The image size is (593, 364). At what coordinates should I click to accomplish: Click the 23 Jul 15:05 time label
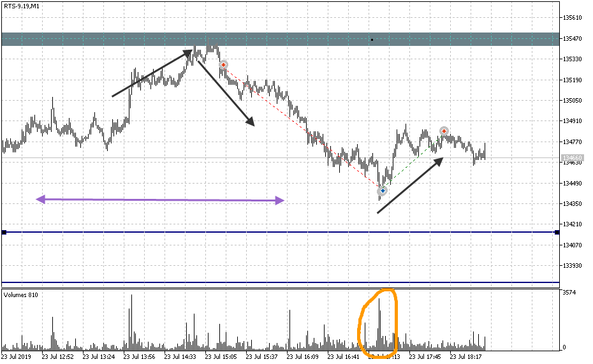pyautogui.click(x=221, y=357)
